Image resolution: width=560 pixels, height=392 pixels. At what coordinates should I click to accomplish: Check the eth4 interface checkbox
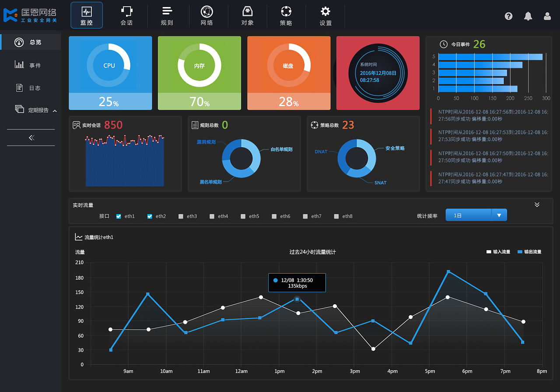(x=212, y=216)
